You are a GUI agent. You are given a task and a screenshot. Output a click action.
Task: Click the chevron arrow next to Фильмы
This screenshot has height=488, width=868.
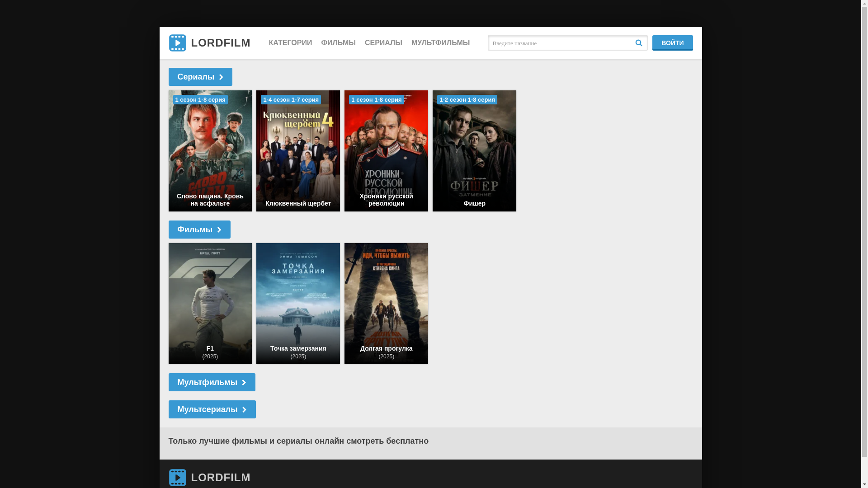[x=219, y=230]
